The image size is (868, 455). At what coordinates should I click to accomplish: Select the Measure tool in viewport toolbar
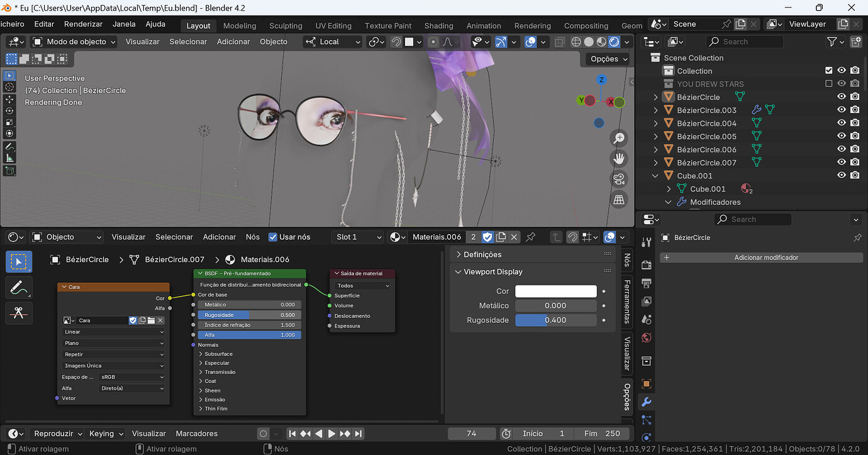coord(9,158)
